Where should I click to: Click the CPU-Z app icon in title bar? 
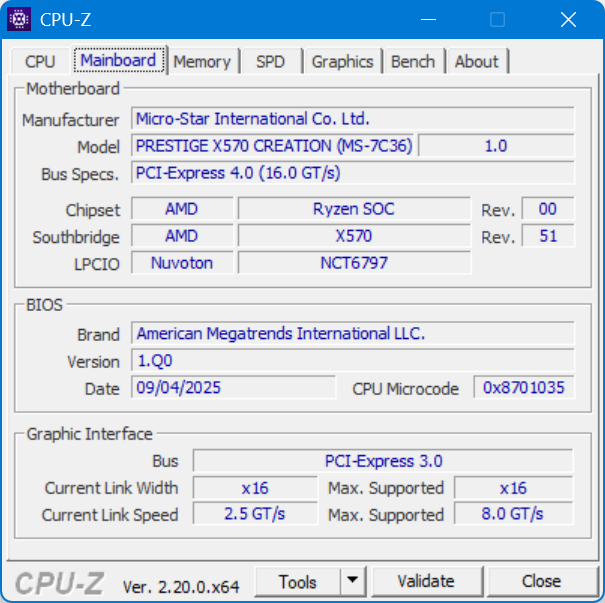tap(19, 19)
